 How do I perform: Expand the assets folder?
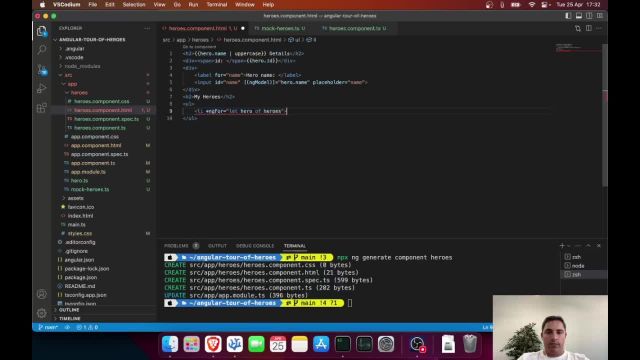pos(76,198)
